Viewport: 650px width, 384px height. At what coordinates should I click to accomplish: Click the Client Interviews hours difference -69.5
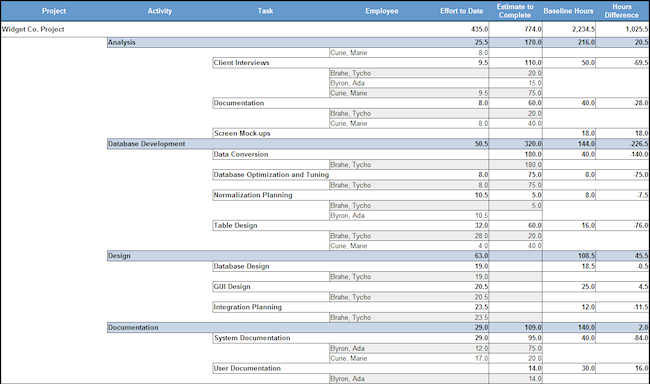point(641,63)
